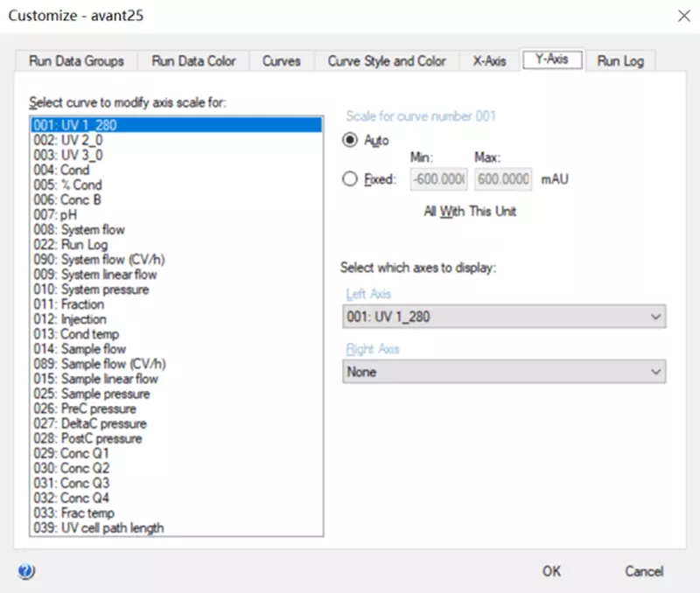
Task: Switch to the Run Data Color tab
Action: (193, 61)
